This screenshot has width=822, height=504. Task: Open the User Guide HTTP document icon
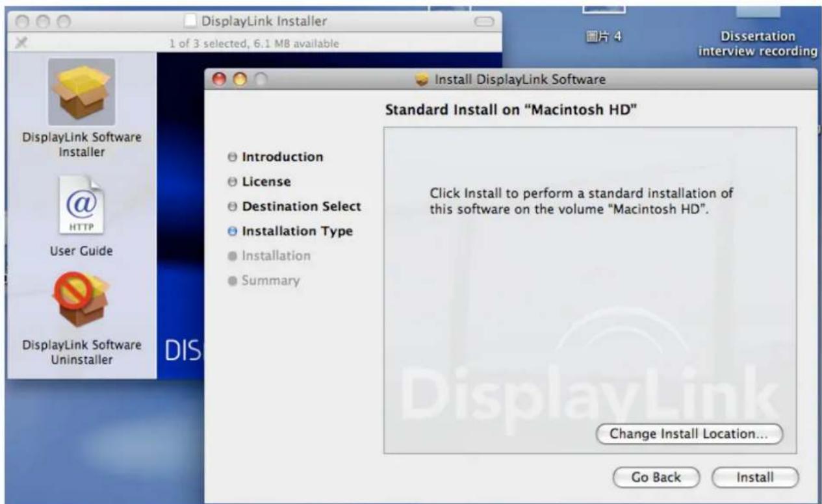tap(81, 205)
